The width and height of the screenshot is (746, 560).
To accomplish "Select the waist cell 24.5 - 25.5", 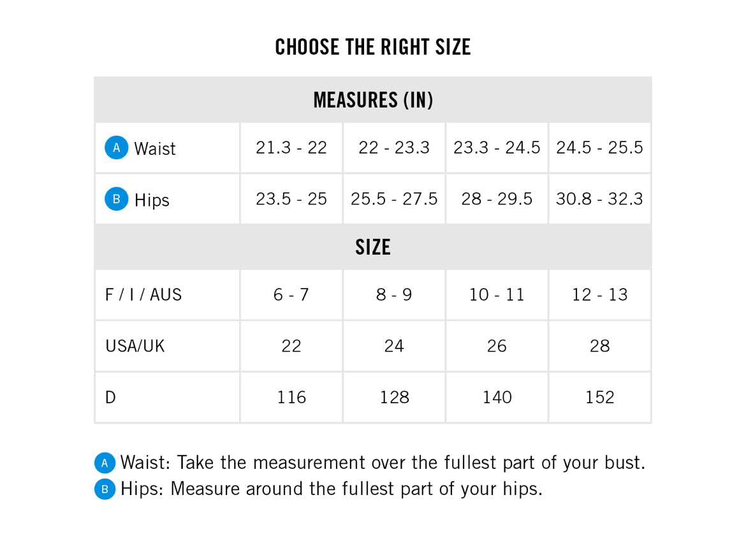I will coord(599,148).
